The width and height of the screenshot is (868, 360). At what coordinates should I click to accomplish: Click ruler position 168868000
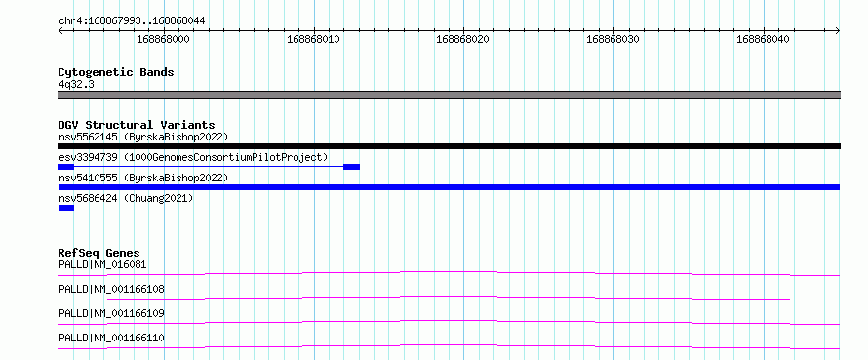pyautogui.click(x=163, y=40)
